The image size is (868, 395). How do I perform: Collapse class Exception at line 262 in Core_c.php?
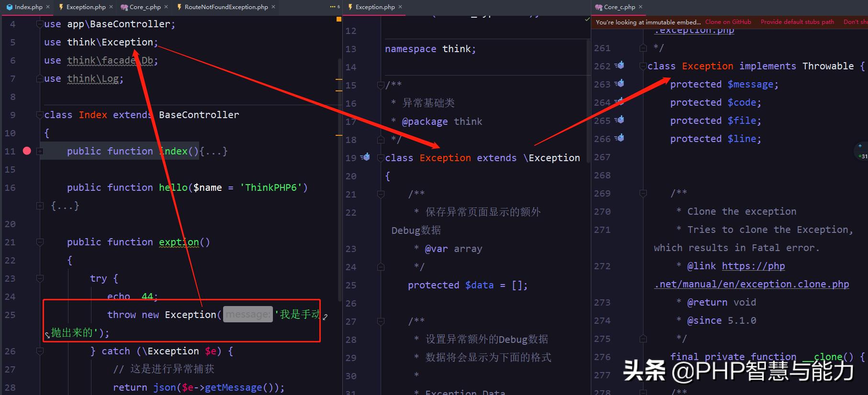tap(643, 66)
